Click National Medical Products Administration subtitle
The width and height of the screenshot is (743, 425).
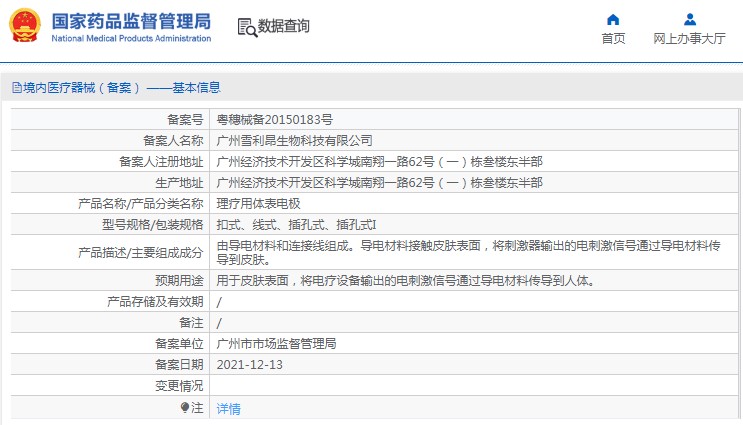[x=131, y=38]
